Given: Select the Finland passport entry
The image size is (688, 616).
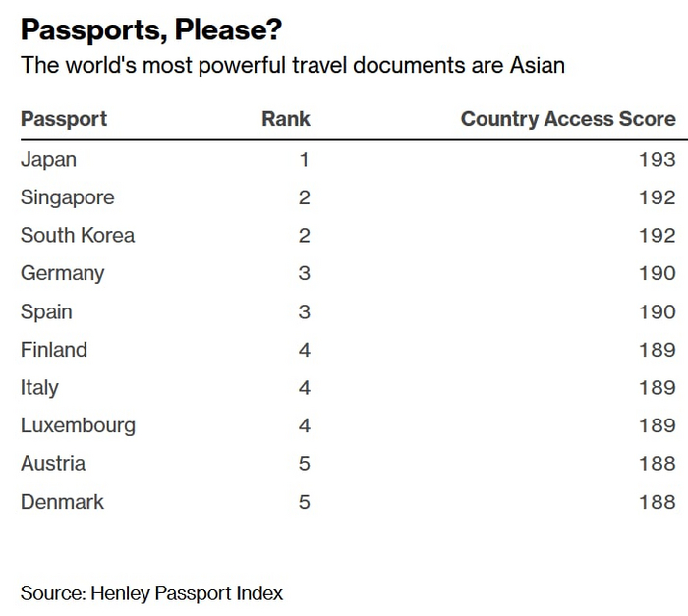Looking at the screenshot, I should point(54,350).
